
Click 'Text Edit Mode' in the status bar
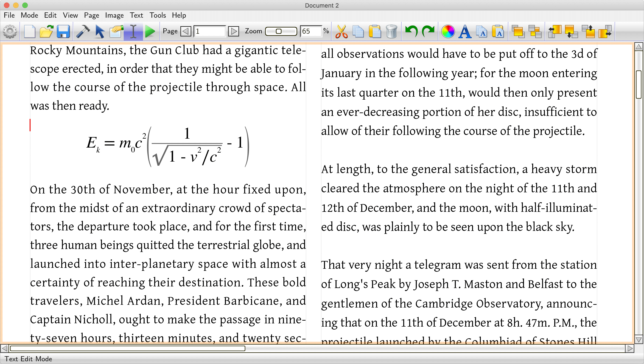tap(28, 359)
